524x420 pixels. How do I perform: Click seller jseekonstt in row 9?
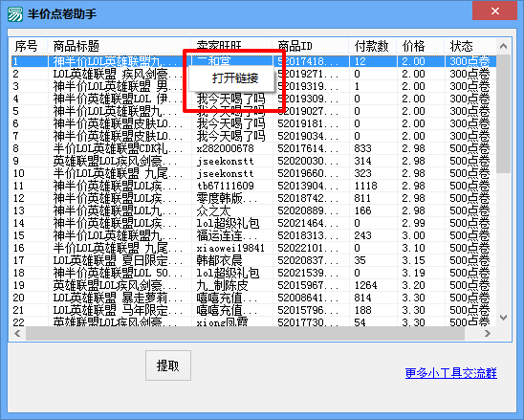pos(226,161)
